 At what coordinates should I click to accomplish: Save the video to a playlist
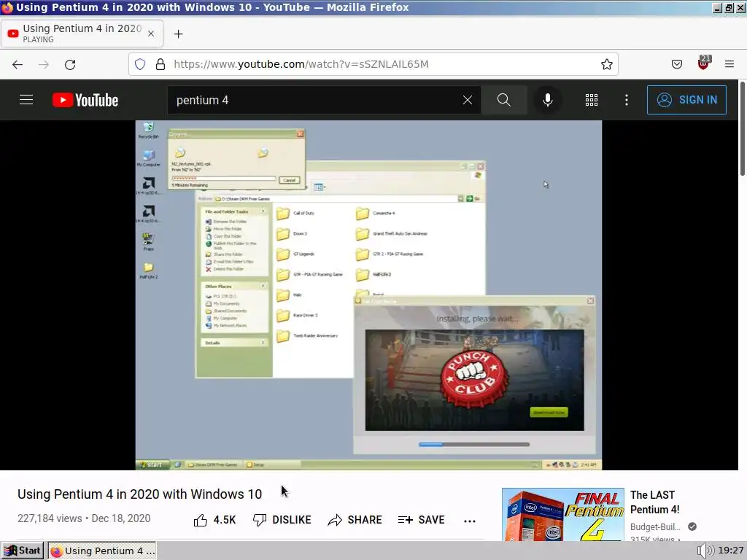point(421,520)
